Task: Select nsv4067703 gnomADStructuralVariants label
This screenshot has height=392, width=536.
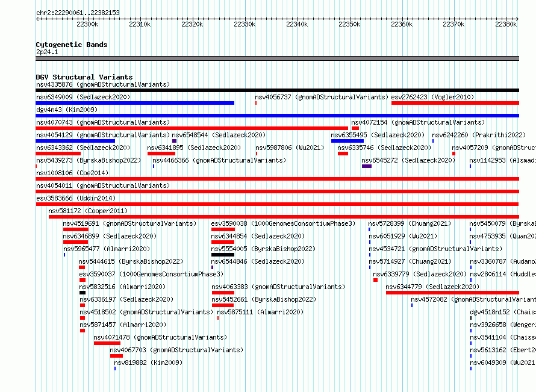Action: [176, 350]
